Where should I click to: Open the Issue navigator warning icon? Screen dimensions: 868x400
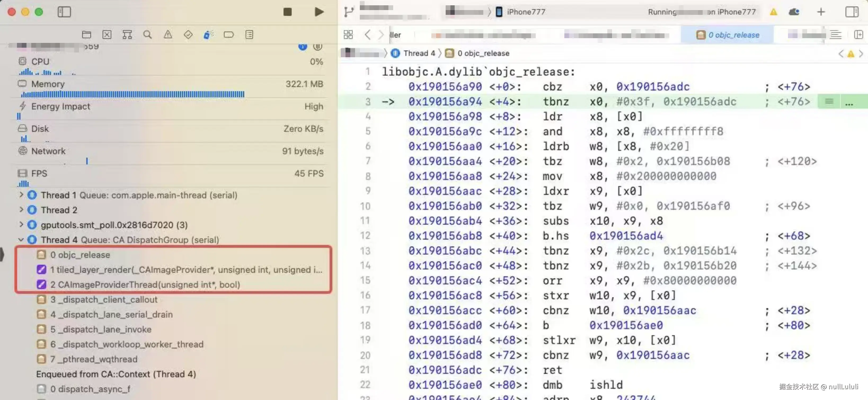point(168,34)
